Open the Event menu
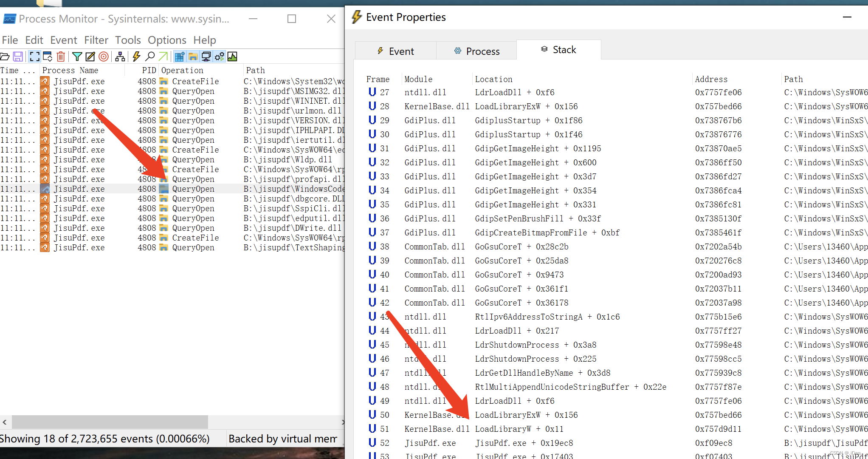Viewport: 868px width, 459px height. 64,40
